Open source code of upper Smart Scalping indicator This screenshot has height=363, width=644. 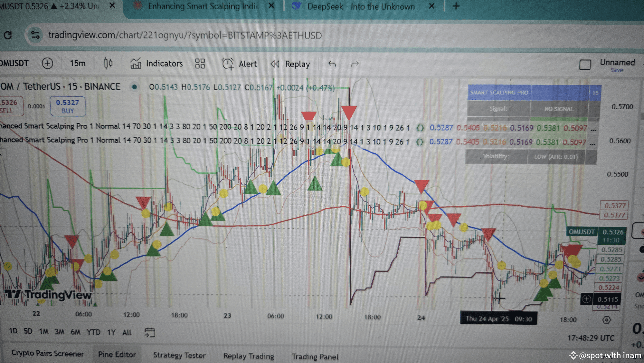coord(420,128)
